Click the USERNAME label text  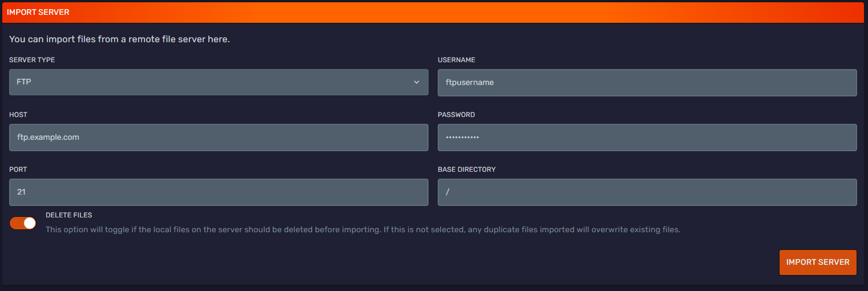(456, 60)
